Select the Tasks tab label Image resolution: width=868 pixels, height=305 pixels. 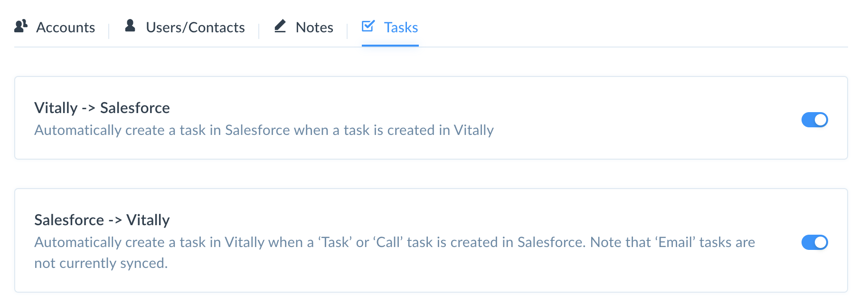pos(401,28)
